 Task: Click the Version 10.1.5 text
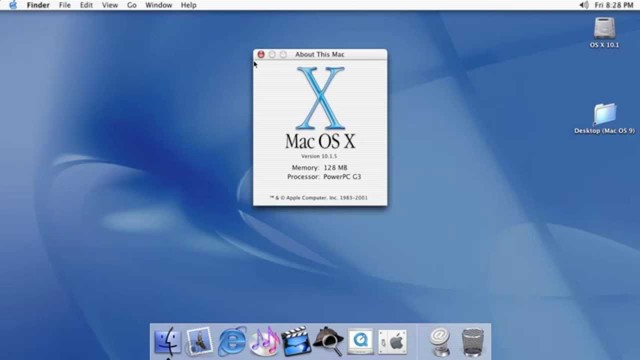(x=319, y=156)
